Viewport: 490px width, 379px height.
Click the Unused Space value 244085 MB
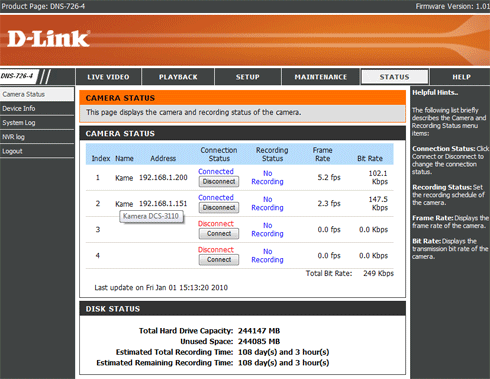coord(259,342)
